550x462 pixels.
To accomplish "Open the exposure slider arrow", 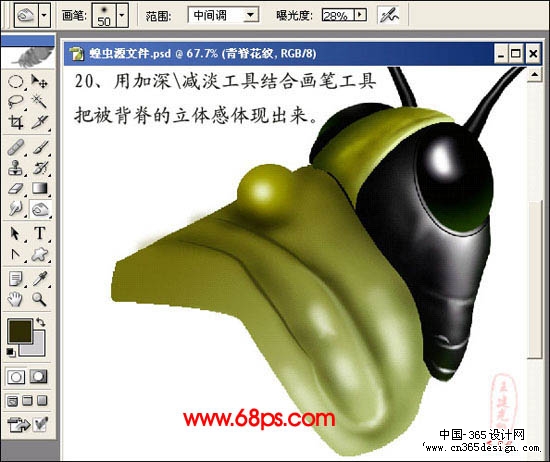I will (x=360, y=15).
